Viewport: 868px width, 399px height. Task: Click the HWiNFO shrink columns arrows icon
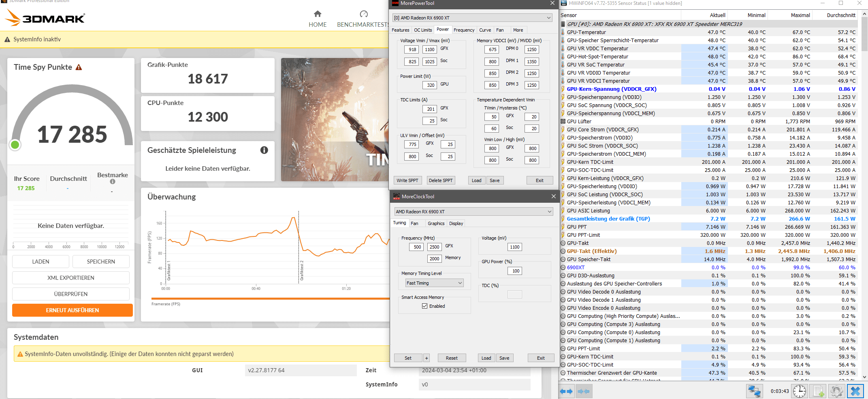coord(583,391)
